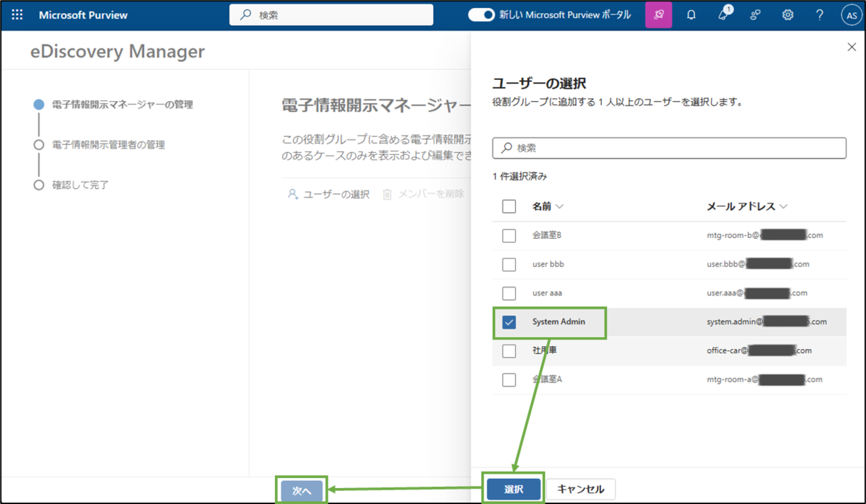Open the notifications bell icon
Viewport: 866px width, 504px height.
pyautogui.click(x=691, y=14)
